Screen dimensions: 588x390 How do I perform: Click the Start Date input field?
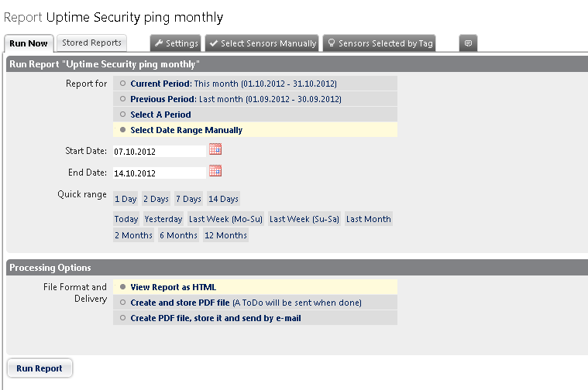click(159, 151)
